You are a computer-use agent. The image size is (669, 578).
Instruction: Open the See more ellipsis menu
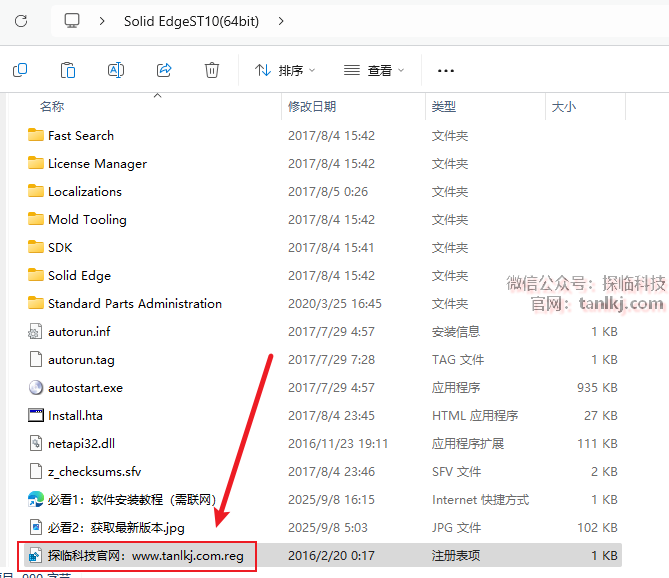click(446, 70)
